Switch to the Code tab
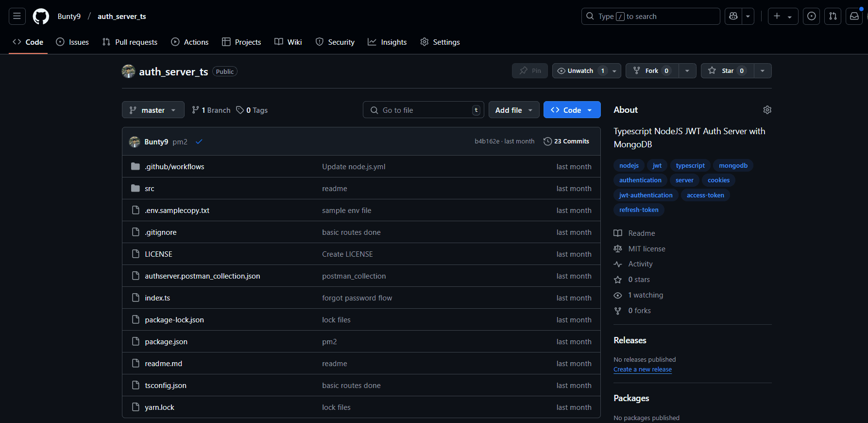Image resolution: width=868 pixels, height=423 pixels. tap(28, 42)
